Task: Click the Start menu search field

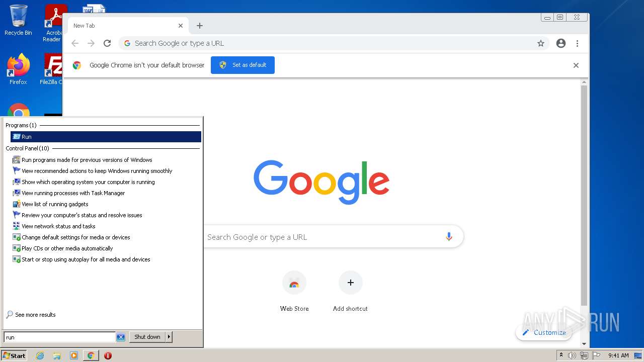Action: point(60,337)
